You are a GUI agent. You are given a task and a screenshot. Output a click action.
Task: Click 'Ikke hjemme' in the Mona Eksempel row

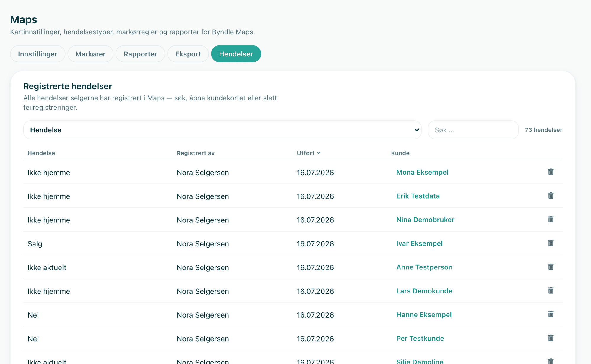tap(49, 173)
